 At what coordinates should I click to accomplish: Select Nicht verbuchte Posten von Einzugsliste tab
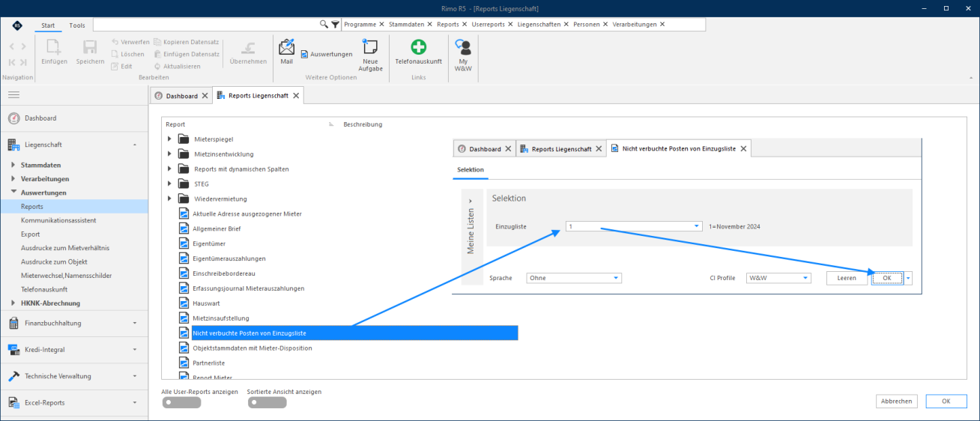[679, 149]
